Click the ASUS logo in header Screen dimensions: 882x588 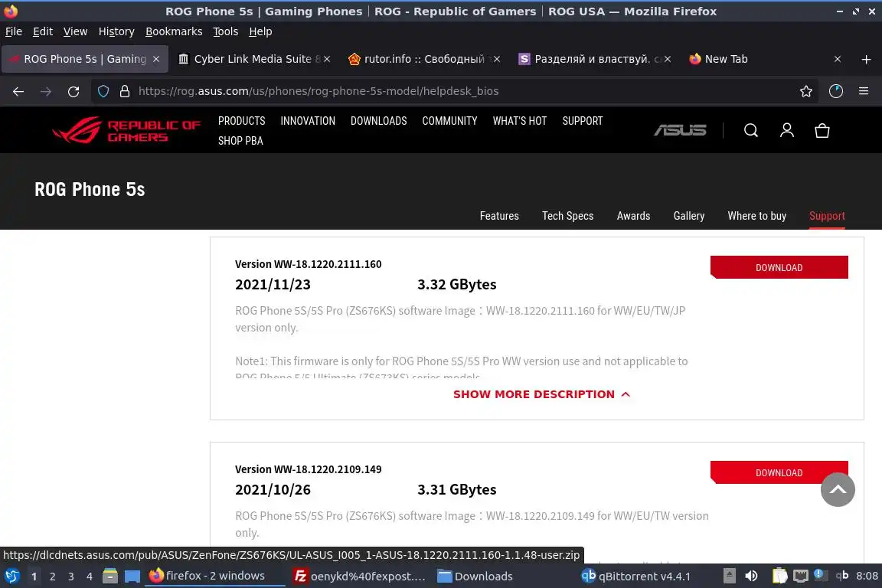pyautogui.click(x=680, y=131)
